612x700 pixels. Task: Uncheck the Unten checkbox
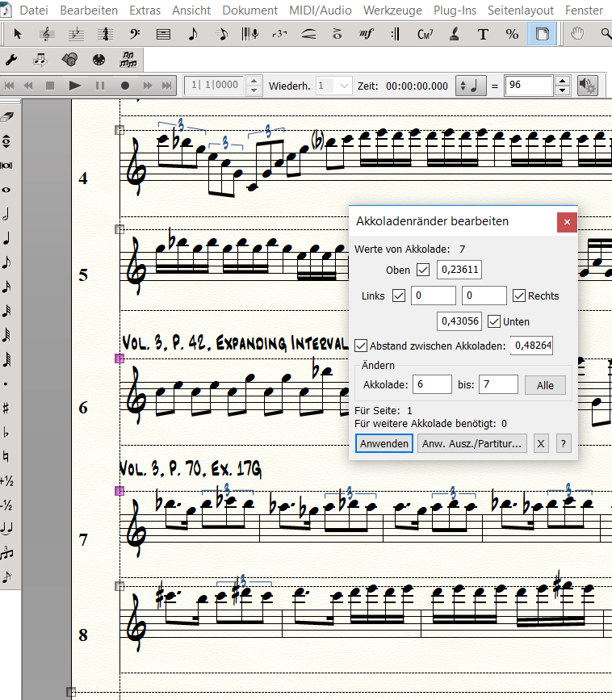493,321
